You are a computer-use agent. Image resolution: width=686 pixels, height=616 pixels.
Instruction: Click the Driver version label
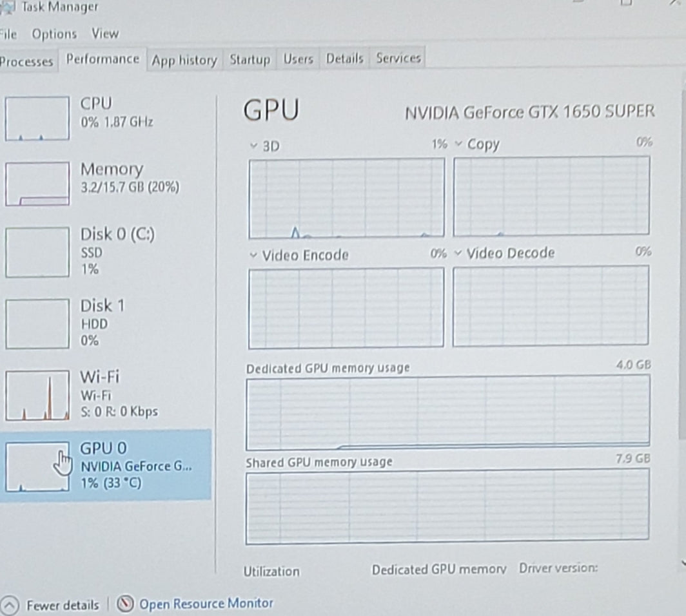tap(558, 568)
